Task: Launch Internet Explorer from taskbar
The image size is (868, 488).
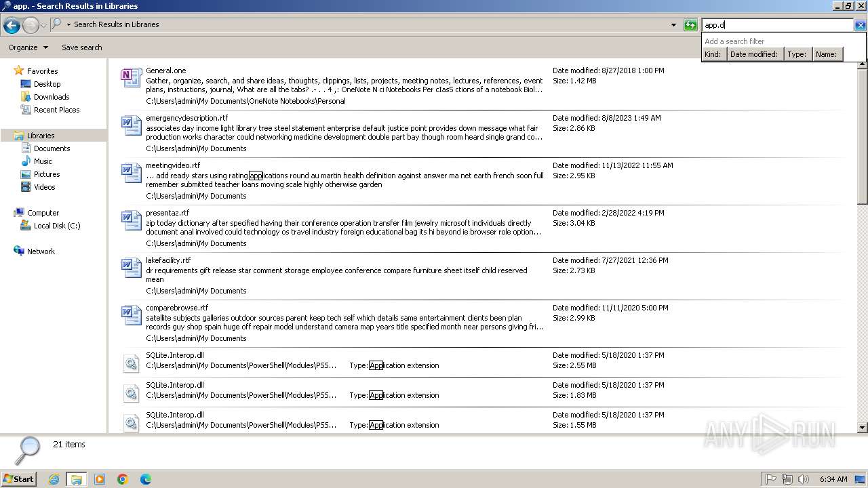Action: click(x=54, y=479)
